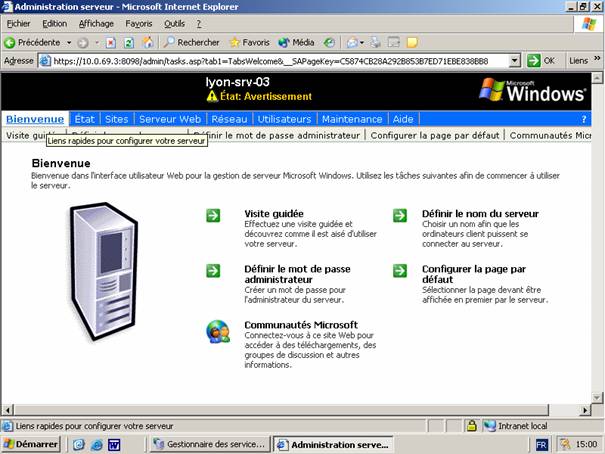This screenshot has height=454, width=605.
Task: Expand the address bar URL dropdown
Action: (518, 60)
